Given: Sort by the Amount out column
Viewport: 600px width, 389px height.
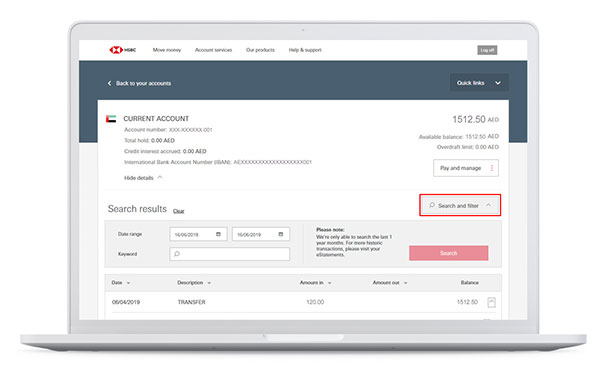Looking at the screenshot, I should pyautogui.click(x=390, y=283).
